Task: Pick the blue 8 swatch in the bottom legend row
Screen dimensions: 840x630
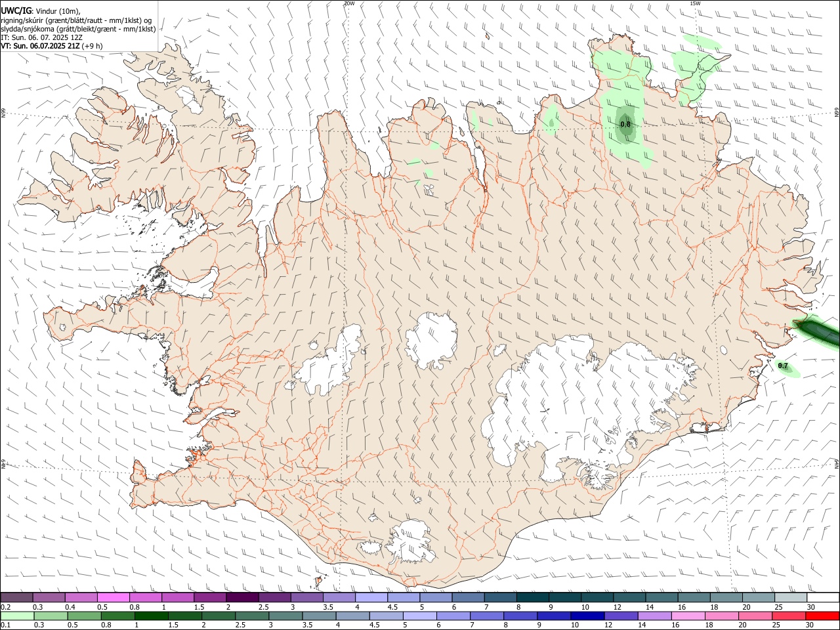Action: (520, 616)
